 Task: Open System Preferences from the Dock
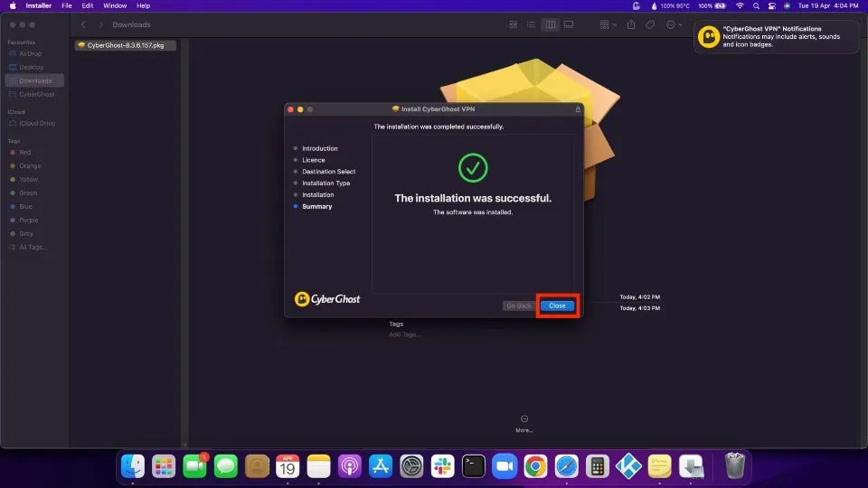(x=412, y=466)
